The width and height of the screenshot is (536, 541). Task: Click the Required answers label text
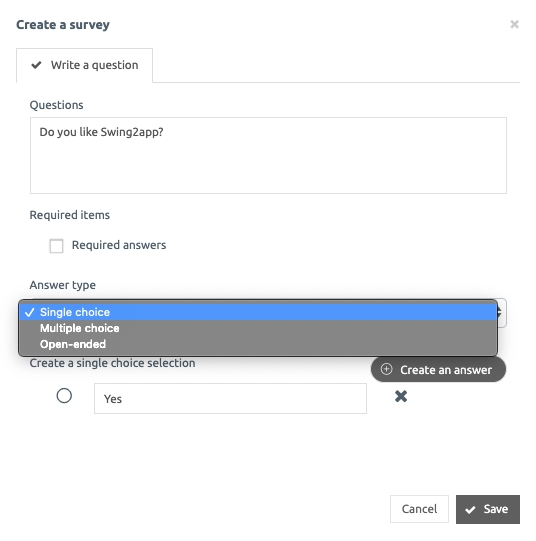119,245
